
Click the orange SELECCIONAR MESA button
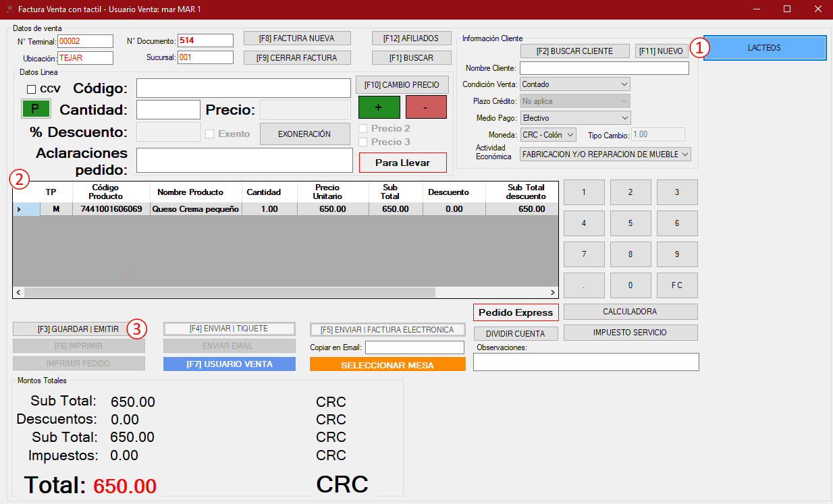pyautogui.click(x=387, y=365)
